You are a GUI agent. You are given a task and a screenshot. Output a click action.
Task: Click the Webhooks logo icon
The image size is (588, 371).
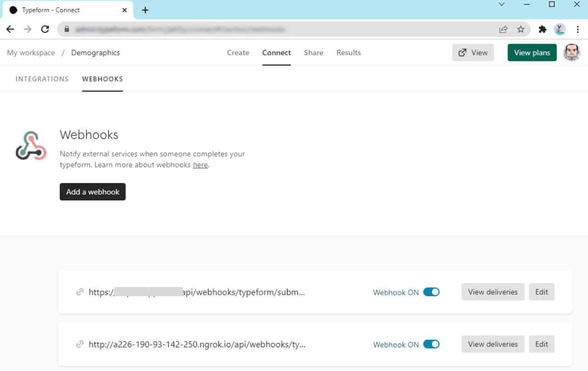(x=31, y=146)
